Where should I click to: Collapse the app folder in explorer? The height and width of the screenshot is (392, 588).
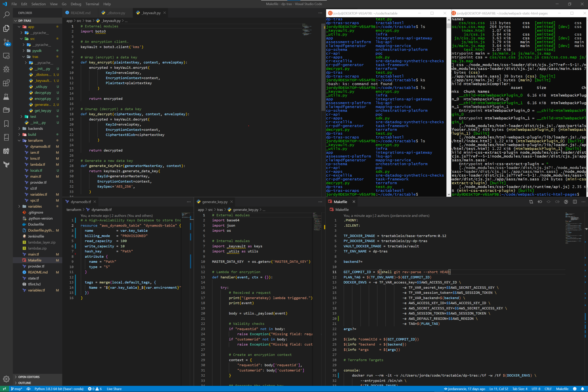click(38, 27)
